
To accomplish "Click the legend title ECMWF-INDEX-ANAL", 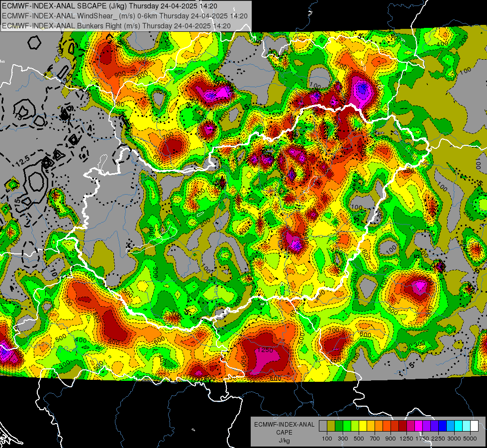I will tap(284, 425).
